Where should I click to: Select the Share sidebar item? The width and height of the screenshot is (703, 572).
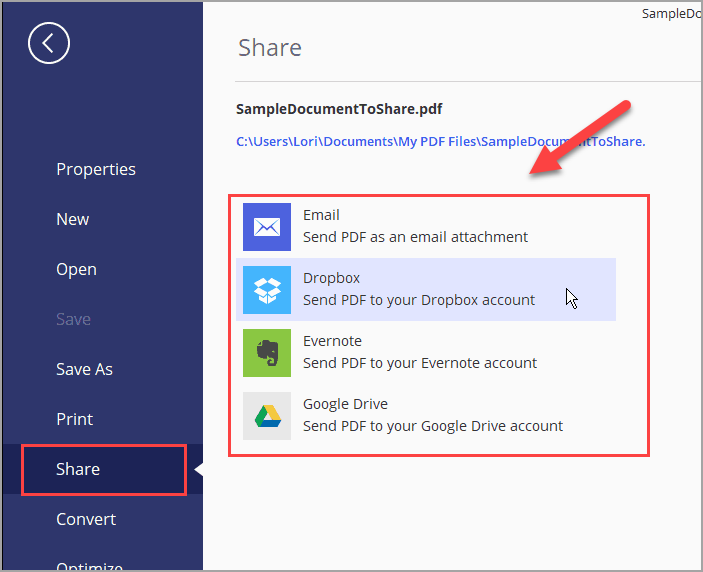pos(104,469)
